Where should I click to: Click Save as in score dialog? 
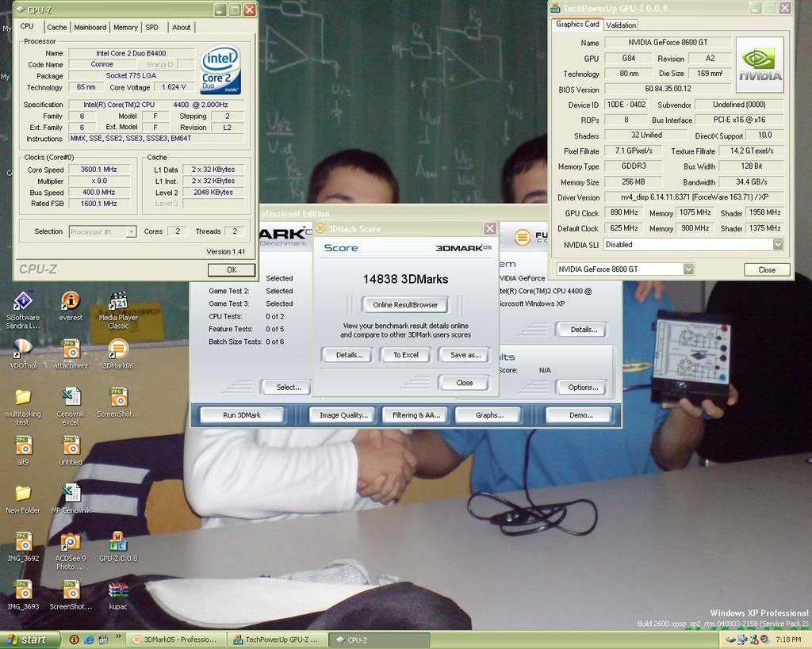tap(465, 355)
